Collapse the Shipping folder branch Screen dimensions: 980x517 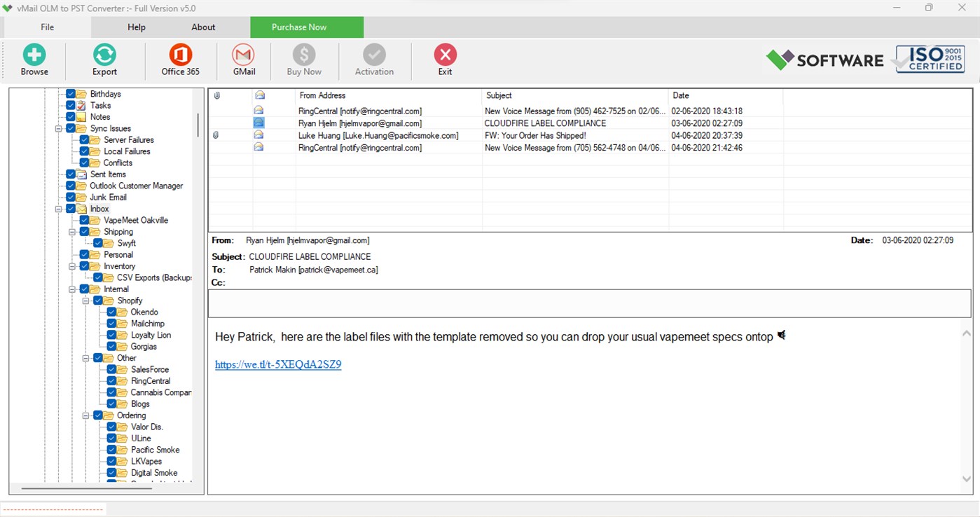click(72, 231)
